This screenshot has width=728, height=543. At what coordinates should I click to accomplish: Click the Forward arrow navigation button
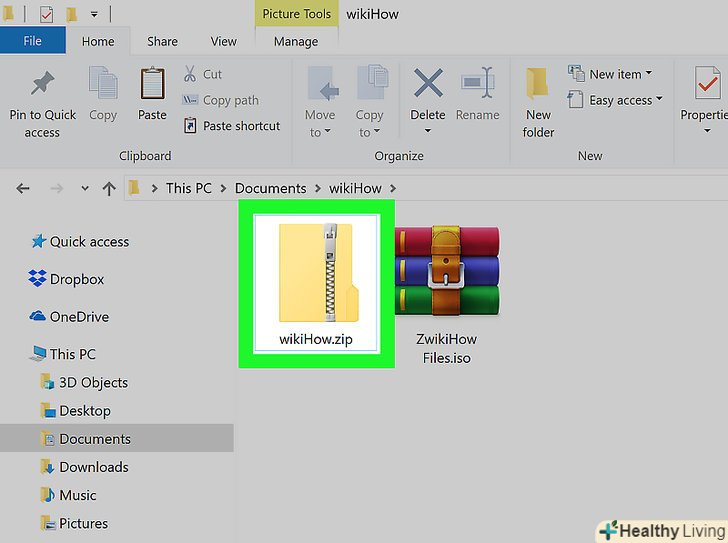[56, 188]
